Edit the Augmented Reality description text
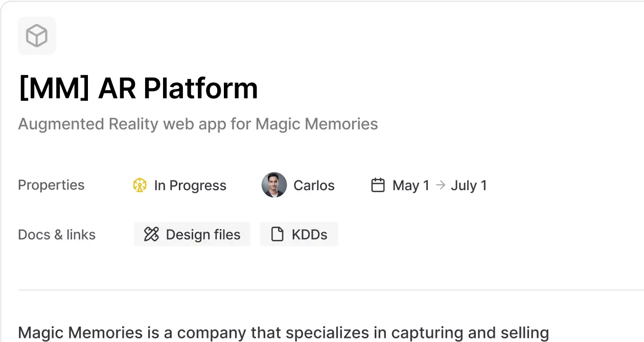This screenshot has height=342, width=644. [x=198, y=124]
